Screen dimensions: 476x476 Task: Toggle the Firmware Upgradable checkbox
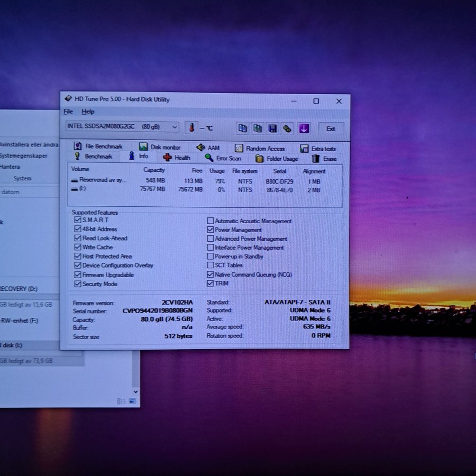point(78,274)
